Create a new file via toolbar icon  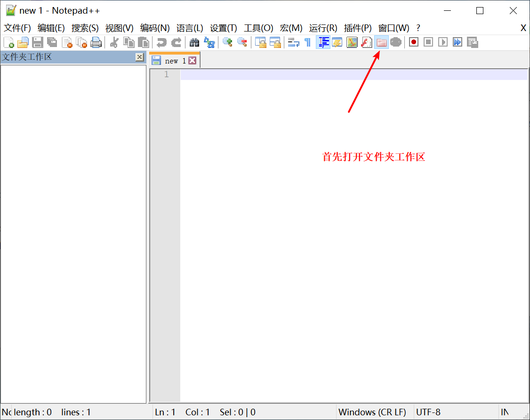coord(8,42)
